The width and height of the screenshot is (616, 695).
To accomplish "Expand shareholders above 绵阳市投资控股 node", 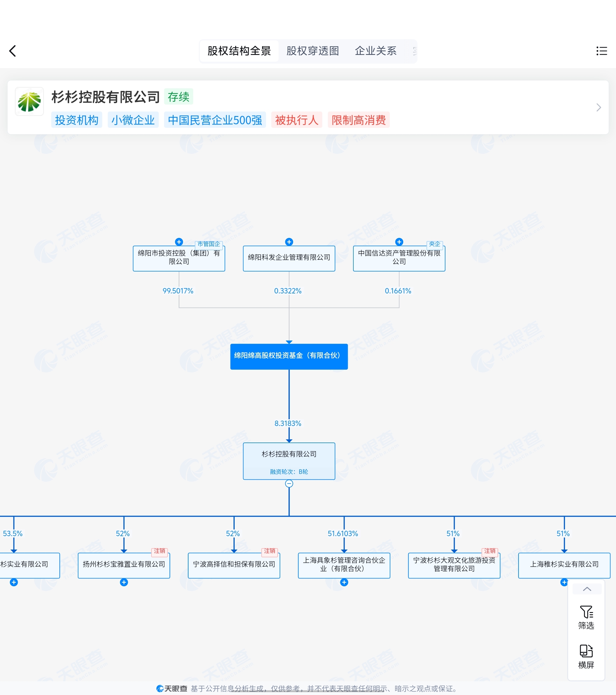I will [179, 242].
